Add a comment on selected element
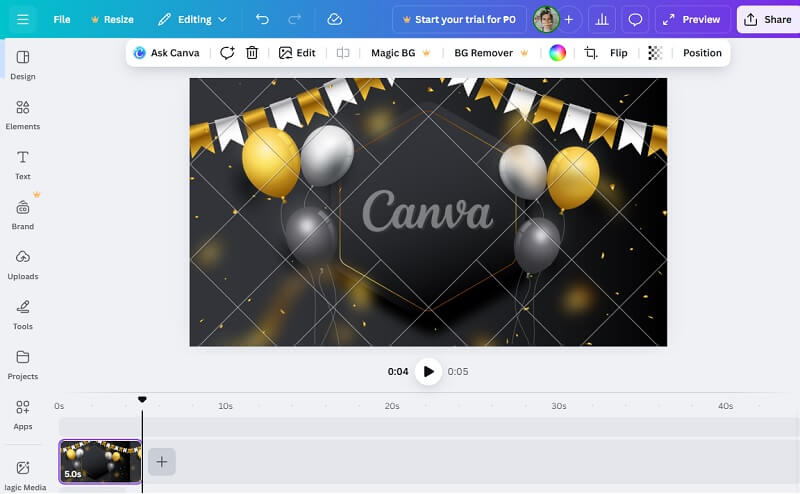This screenshot has width=800, height=494. 227,53
